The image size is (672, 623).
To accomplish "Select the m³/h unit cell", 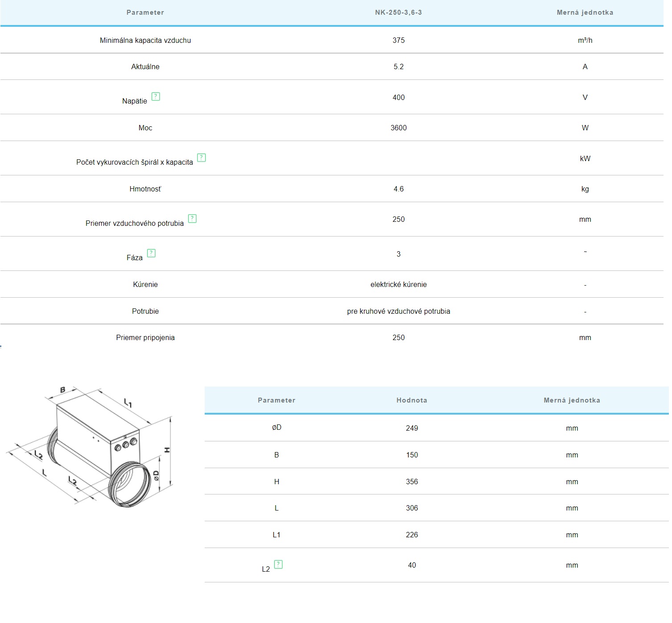I will pyautogui.click(x=585, y=40).
